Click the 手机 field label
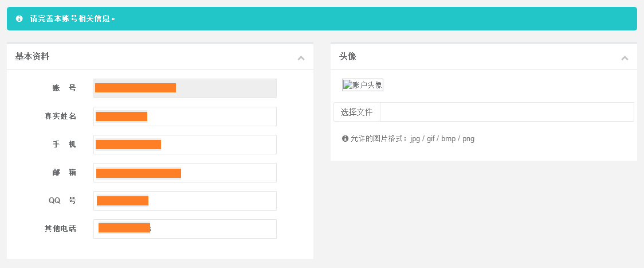The width and height of the screenshot is (644, 268). pos(64,145)
